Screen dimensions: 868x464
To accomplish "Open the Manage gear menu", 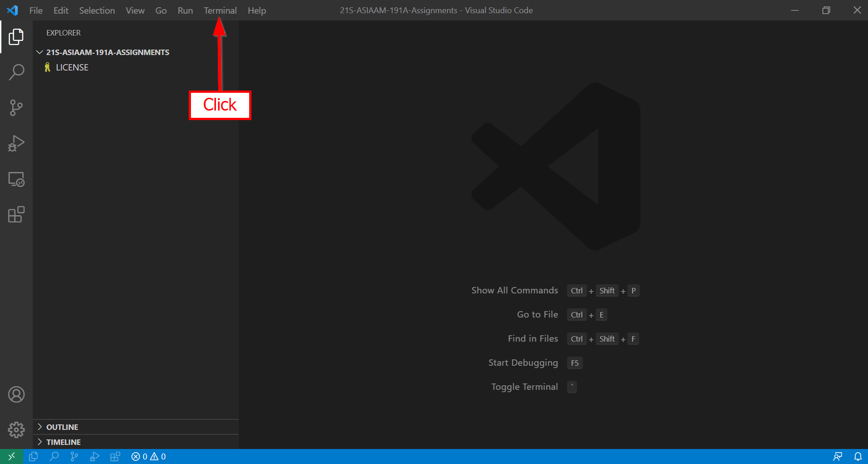I will click(x=16, y=429).
